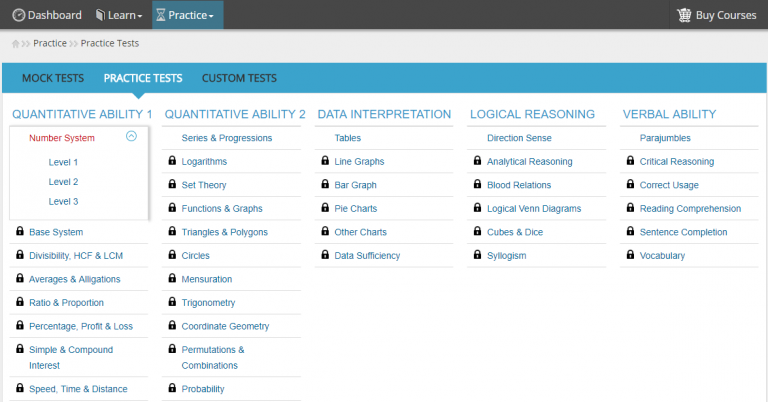This screenshot has height=402, width=768.
Task: Open the Parajumbles practice test
Action: click(665, 138)
